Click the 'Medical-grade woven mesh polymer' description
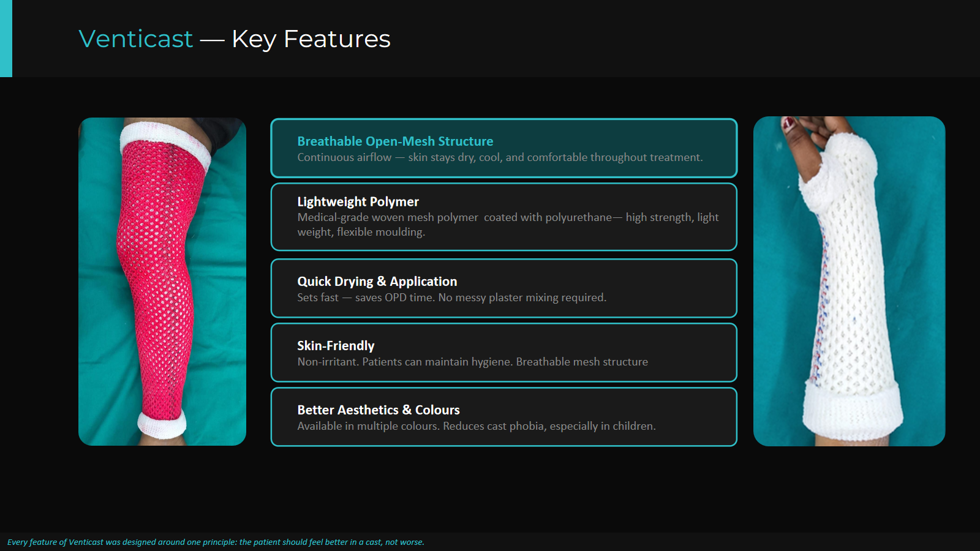 (x=508, y=225)
